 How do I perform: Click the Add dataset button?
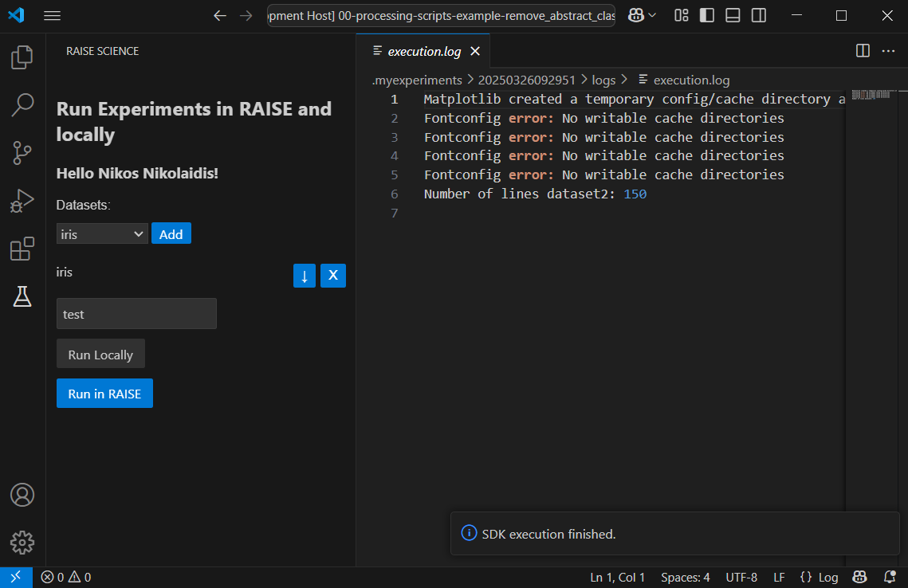click(171, 233)
